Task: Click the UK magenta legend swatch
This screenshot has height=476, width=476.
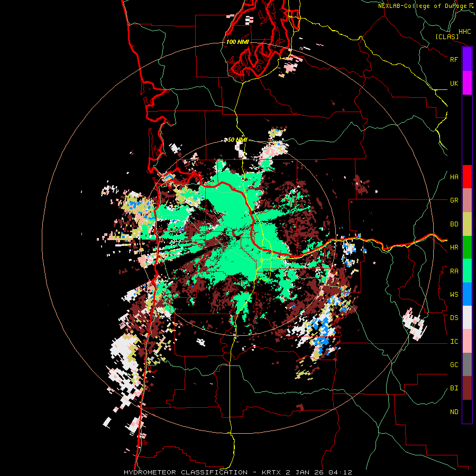Action: 467,83
